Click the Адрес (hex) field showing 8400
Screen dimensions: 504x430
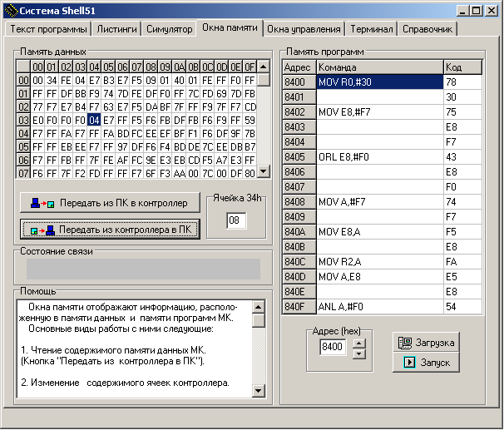(x=333, y=347)
